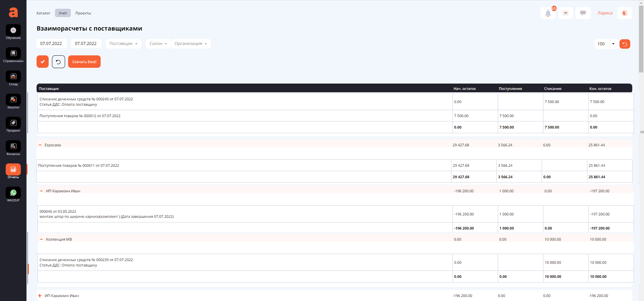This screenshot has height=301, width=644.
Task: Switch to the Каталог tab
Action: pos(43,13)
